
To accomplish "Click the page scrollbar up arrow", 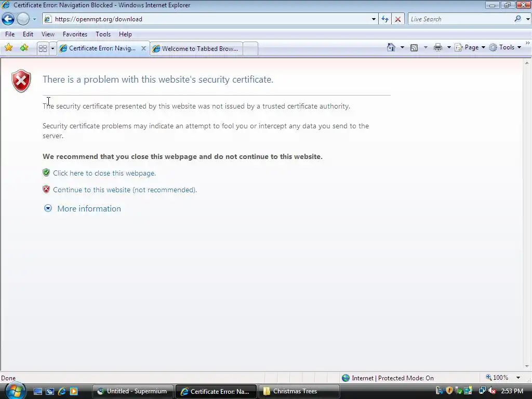I will pyautogui.click(x=527, y=63).
